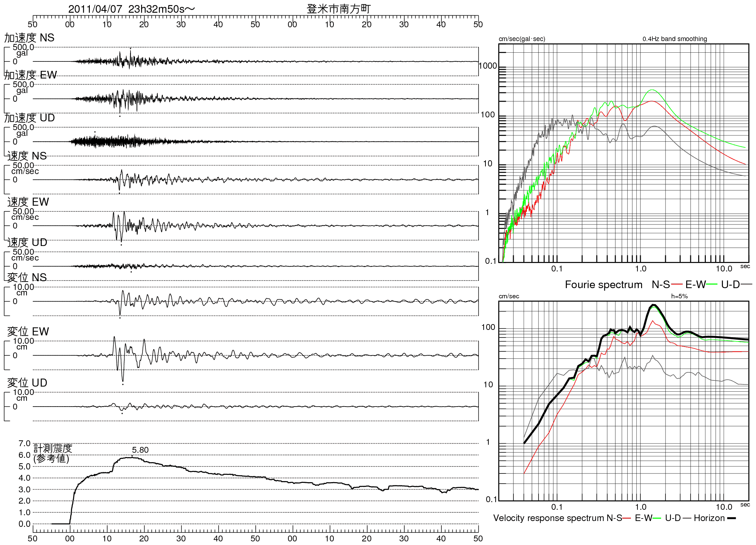
Task: Click the 登米市南方町 station title
Action: tap(339, 9)
